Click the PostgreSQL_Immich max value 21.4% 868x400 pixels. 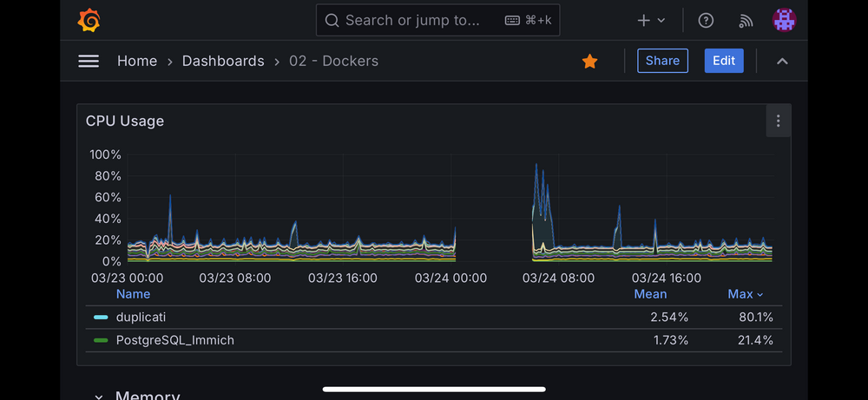[755, 340]
